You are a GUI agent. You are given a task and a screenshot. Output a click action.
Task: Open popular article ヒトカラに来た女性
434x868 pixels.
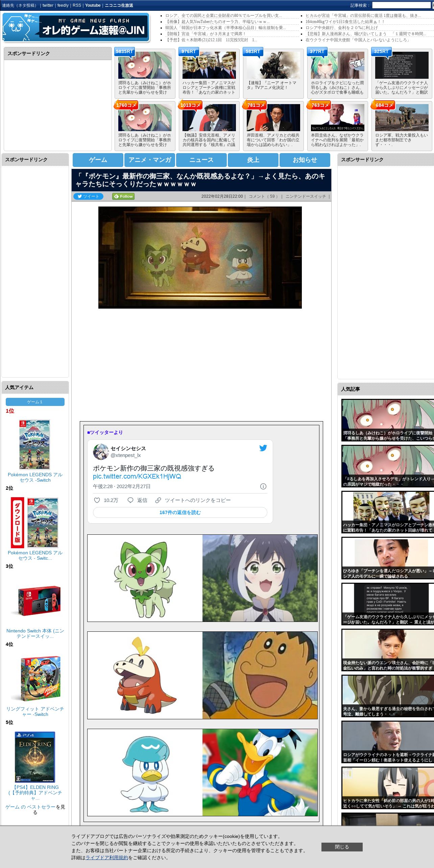pos(388,788)
